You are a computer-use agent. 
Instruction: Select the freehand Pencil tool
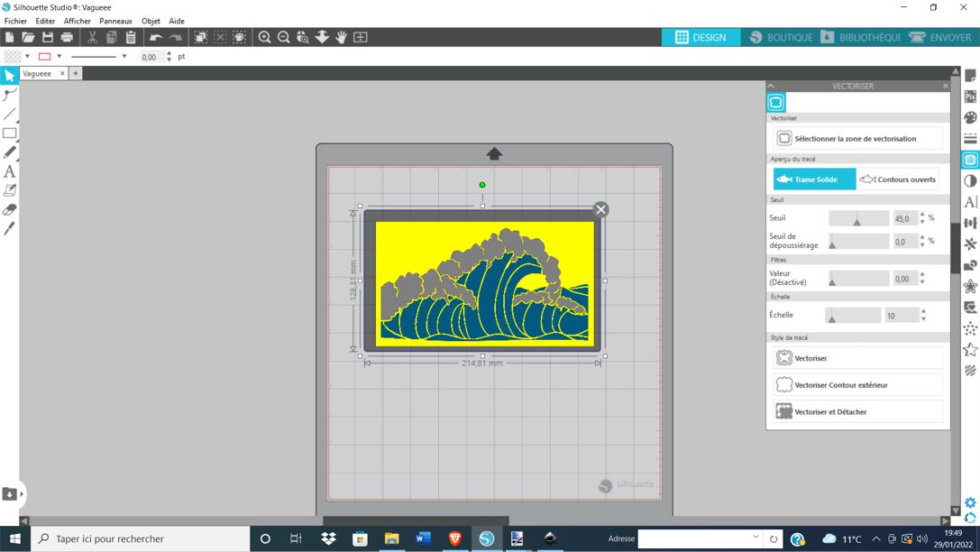pyautogui.click(x=10, y=152)
